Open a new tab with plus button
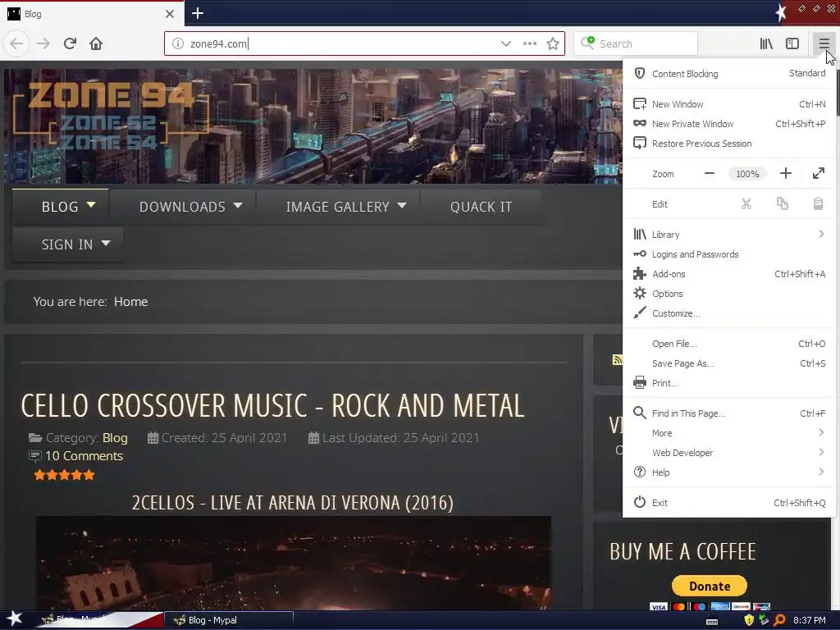 click(198, 13)
